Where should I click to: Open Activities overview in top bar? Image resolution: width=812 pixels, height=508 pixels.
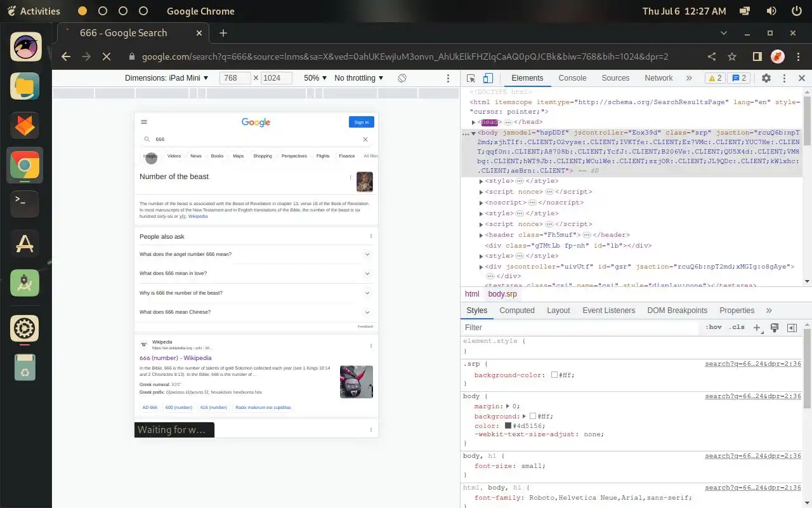34,11
